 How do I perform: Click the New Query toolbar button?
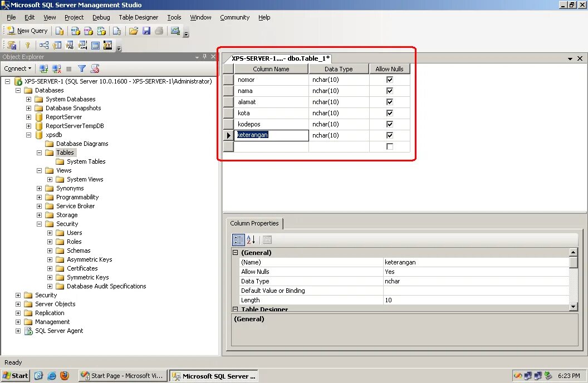[27, 31]
